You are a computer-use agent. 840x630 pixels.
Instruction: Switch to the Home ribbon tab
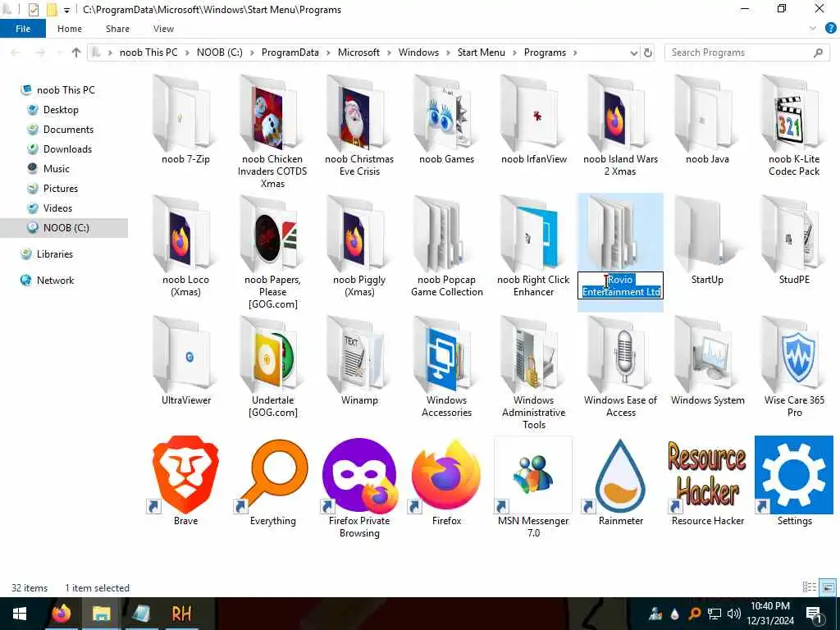70,29
